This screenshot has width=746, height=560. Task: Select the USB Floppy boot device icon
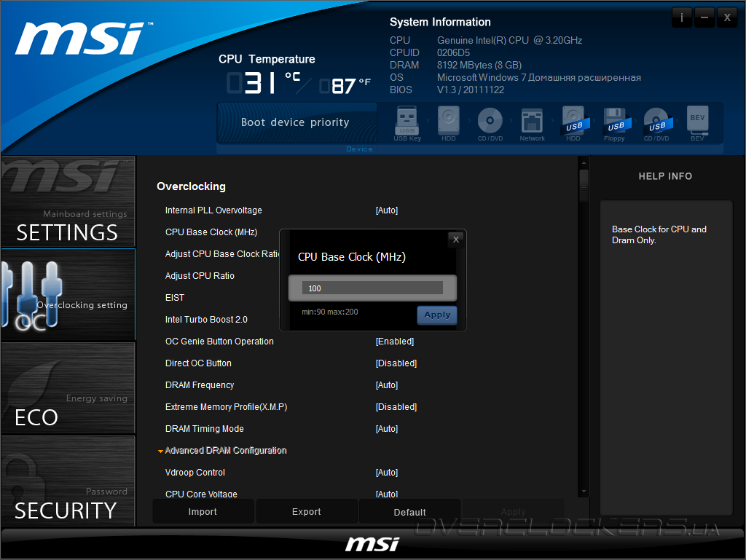pyautogui.click(x=616, y=124)
